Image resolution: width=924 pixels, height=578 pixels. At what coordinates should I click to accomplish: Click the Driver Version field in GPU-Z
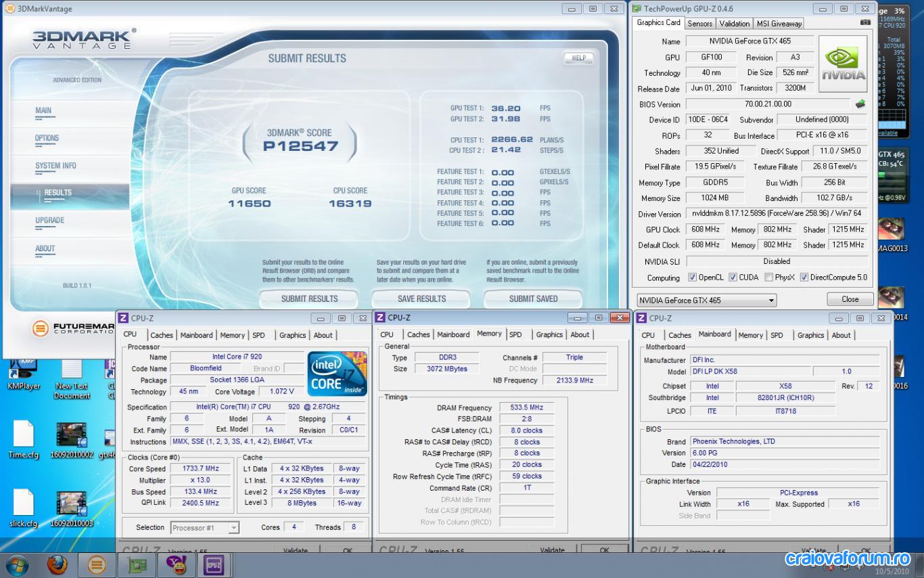[777, 214]
